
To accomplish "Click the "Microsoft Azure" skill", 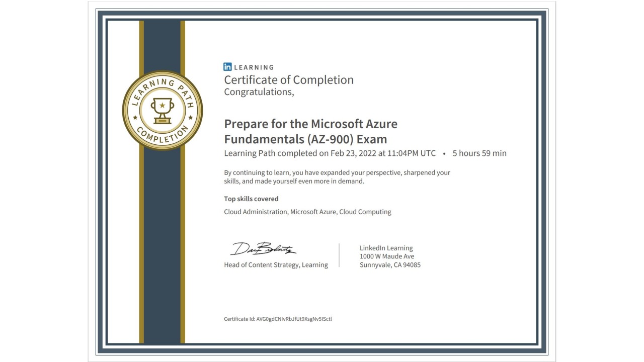I will pyautogui.click(x=312, y=212).
